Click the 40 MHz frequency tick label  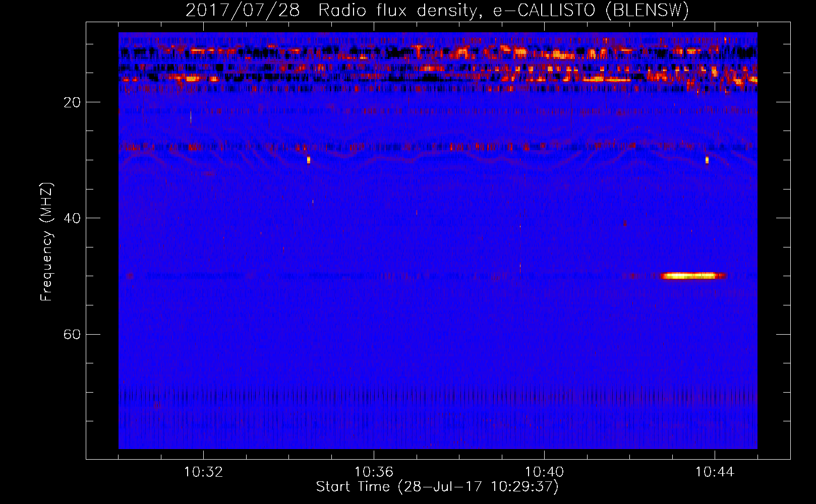click(x=72, y=218)
